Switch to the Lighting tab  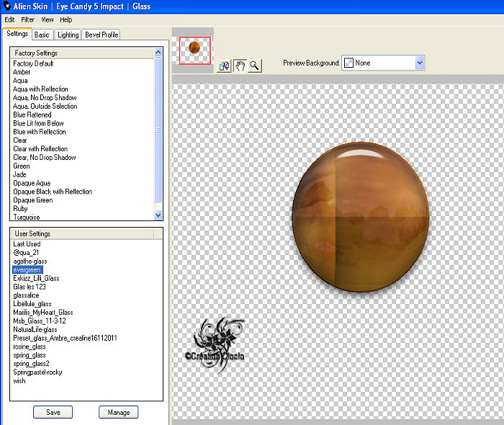pos(68,35)
